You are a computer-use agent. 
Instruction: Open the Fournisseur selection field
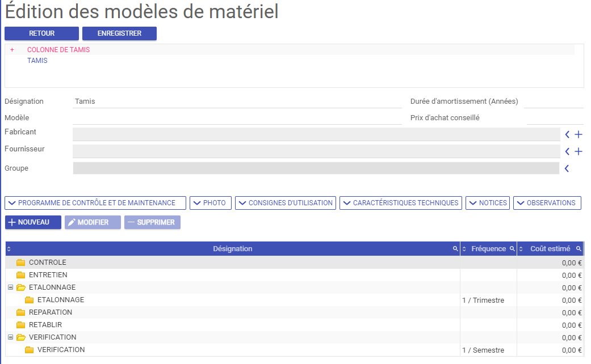[x=316, y=151]
